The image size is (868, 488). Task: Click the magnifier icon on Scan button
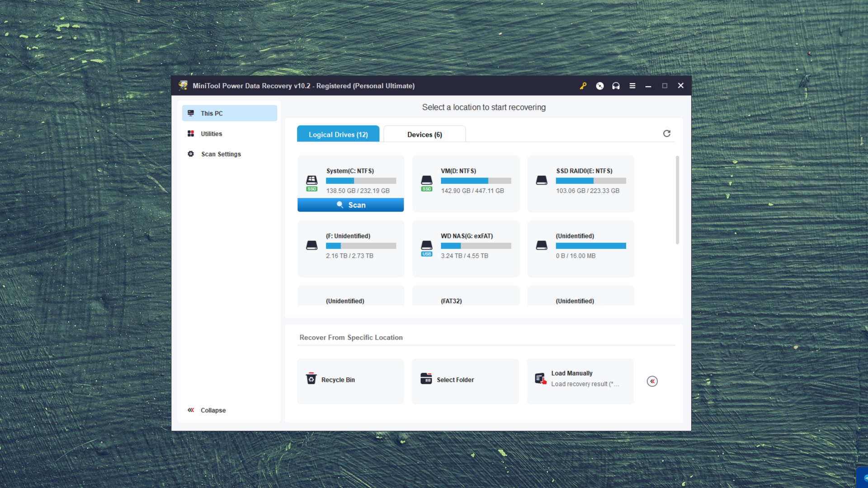pyautogui.click(x=340, y=205)
